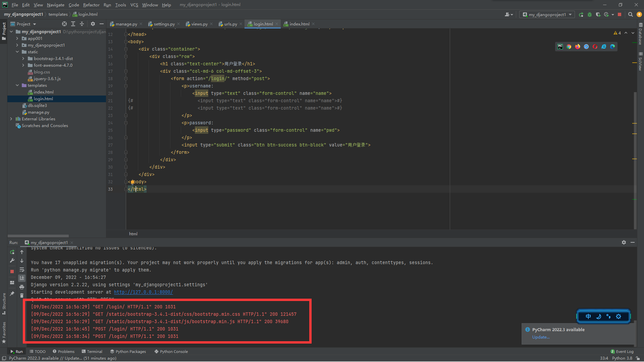Open run configuration dropdown my_djangoproject1

(x=547, y=14)
